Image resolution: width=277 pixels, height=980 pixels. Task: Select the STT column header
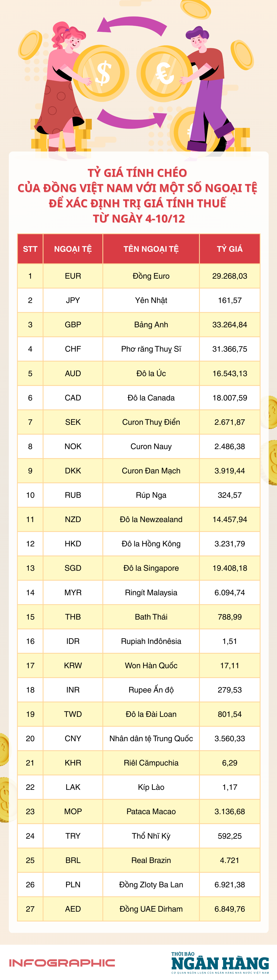30,249
